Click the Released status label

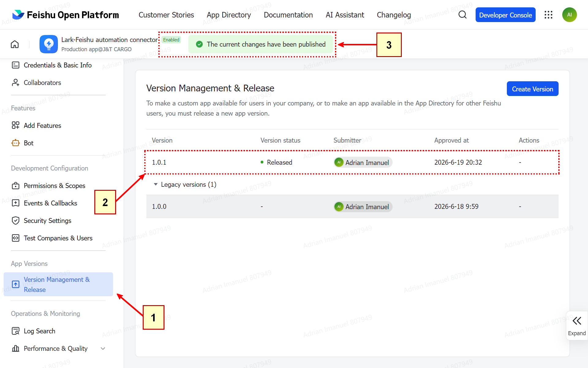pyautogui.click(x=279, y=162)
